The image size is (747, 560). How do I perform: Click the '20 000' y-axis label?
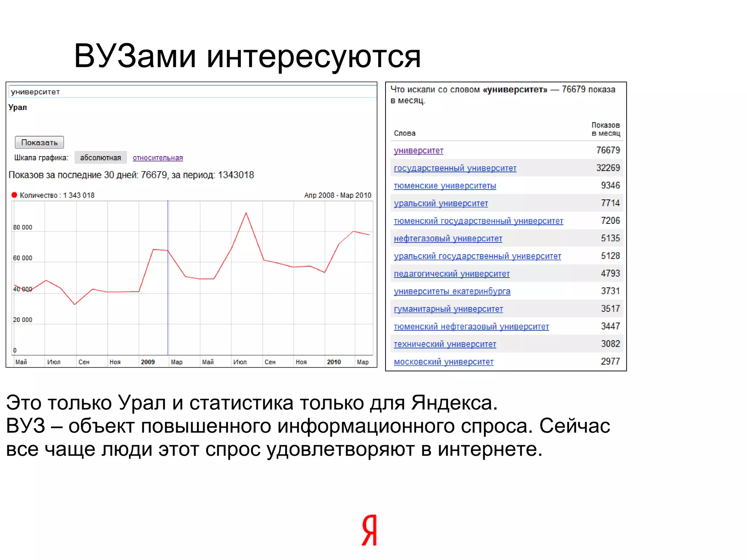click(x=23, y=320)
